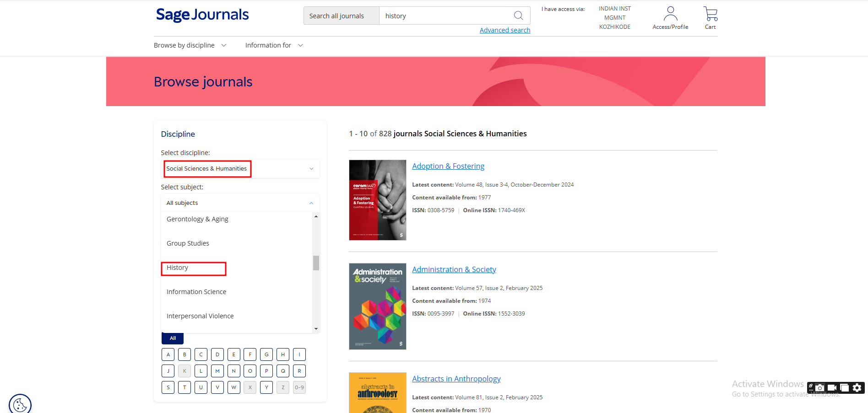Open the Access/Profile user icon
This screenshot has width=868, height=413.
pos(670,14)
